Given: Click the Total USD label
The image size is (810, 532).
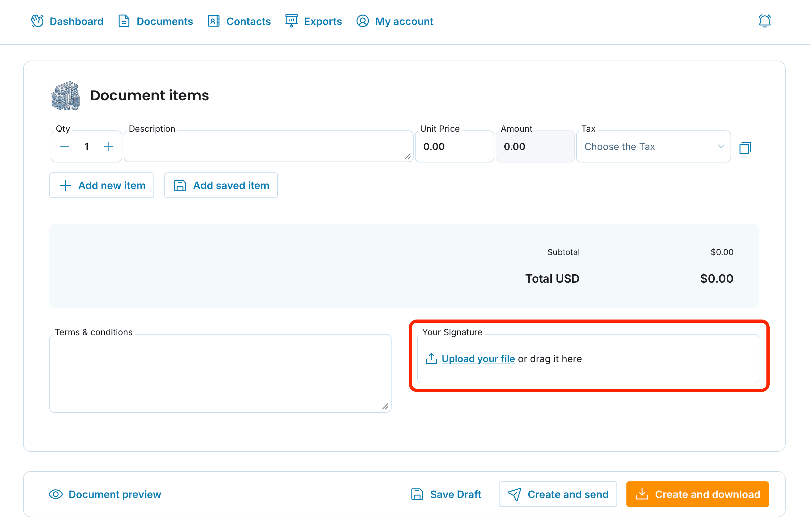Looking at the screenshot, I should tap(552, 278).
